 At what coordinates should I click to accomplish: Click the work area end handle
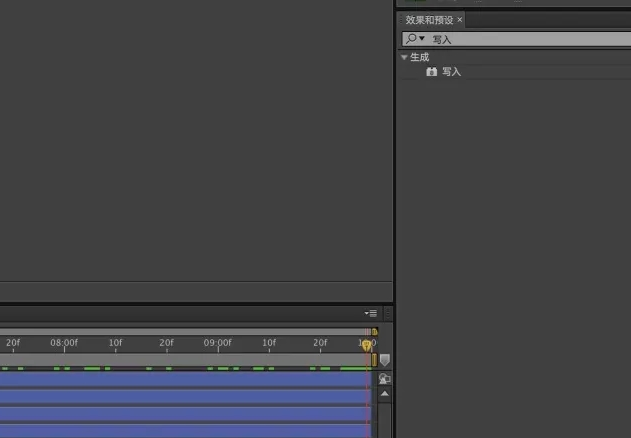pyautogui.click(x=374, y=359)
